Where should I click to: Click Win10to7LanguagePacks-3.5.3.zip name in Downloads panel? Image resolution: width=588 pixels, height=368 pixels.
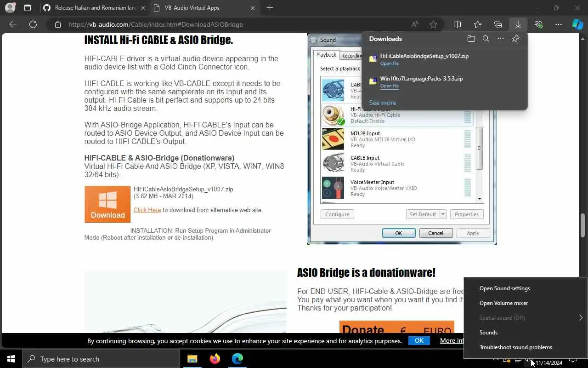click(422, 79)
